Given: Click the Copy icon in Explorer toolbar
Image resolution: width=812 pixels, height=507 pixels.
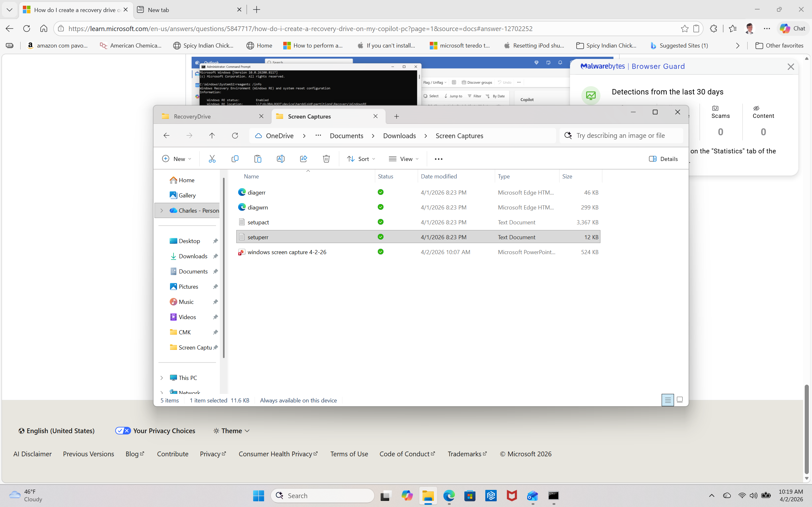Looking at the screenshot, I should pyautogui.click(x=235, y=159).
